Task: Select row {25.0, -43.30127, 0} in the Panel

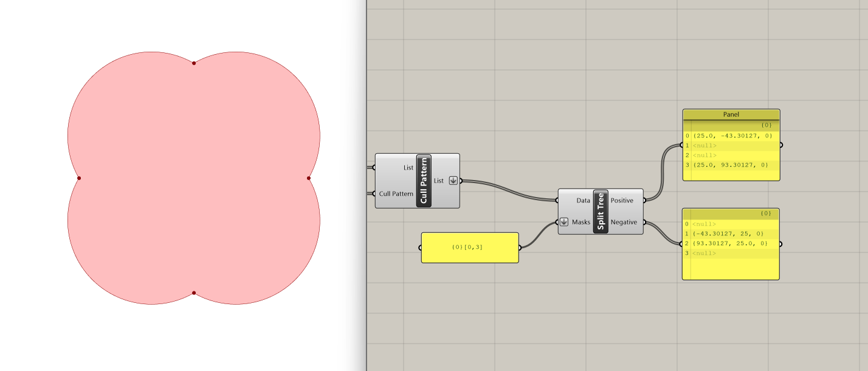Action: tap(731, 136)
